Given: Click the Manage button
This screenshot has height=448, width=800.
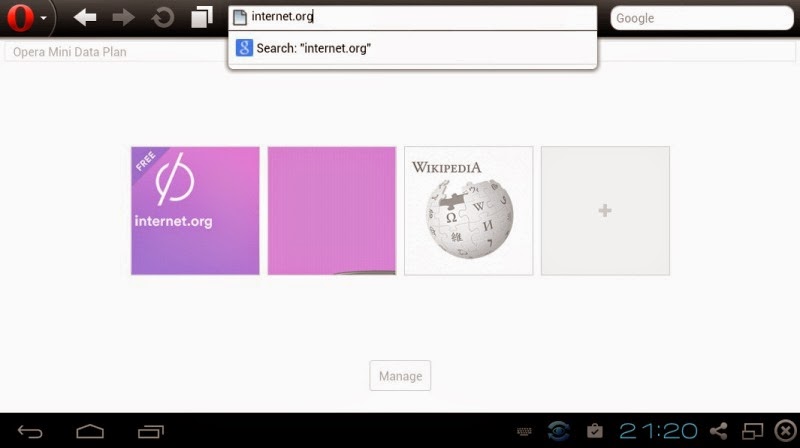Looking at the screenshot, I should [400, 376].
